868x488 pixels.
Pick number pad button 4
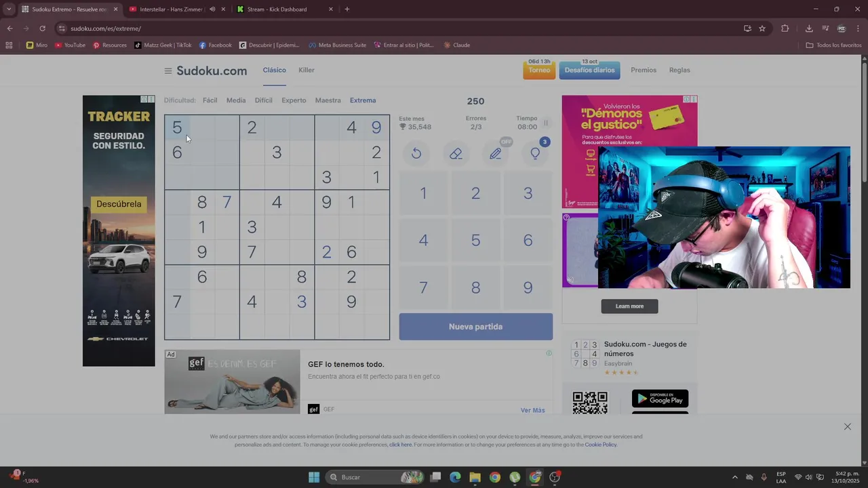pyautogui.click(x=423, y=241)
